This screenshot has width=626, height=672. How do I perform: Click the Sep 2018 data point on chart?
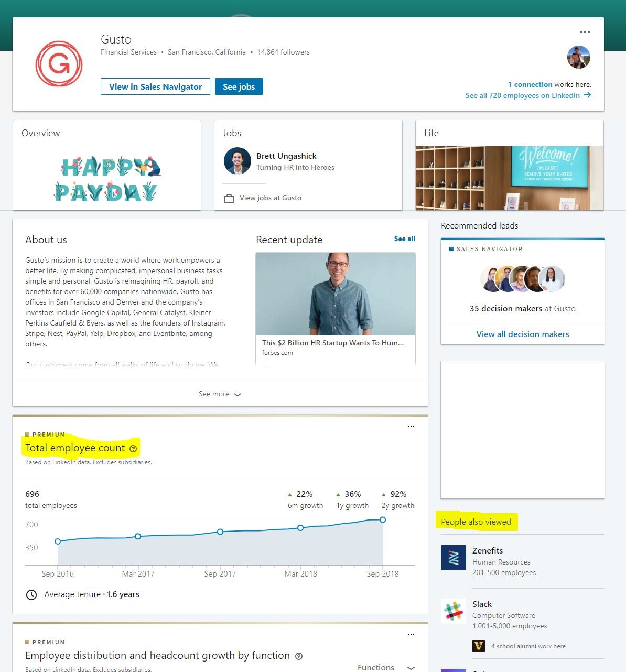(383, 519)
